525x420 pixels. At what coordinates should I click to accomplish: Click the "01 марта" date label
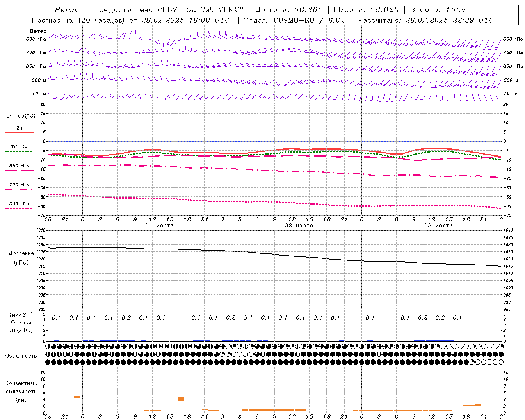point(160,226)
